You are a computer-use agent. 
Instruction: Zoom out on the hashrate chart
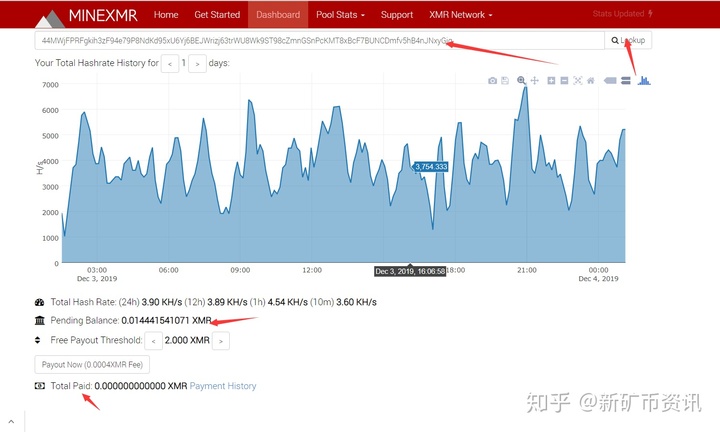click(564, 81)
